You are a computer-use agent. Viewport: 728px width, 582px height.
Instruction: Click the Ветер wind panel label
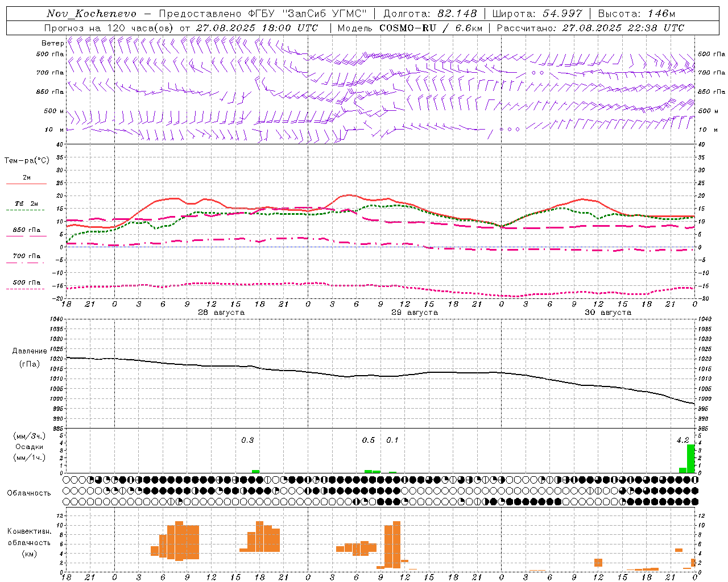(52, 43)
